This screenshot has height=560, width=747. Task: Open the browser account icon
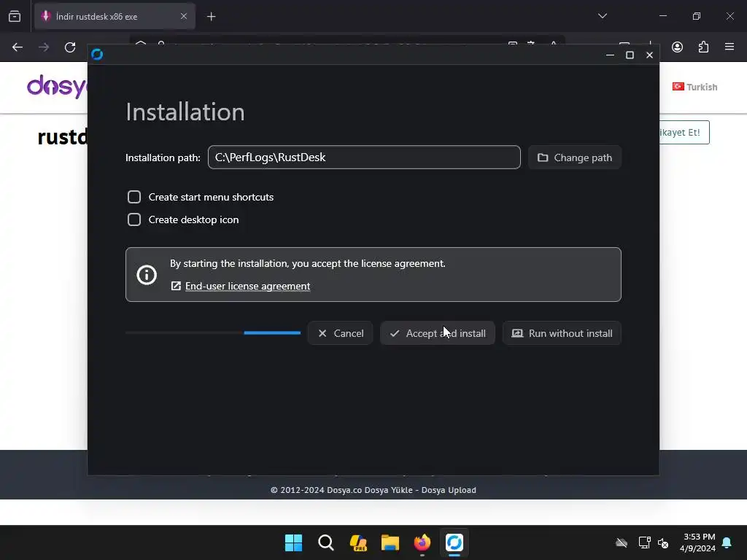(x=678, y=47)
